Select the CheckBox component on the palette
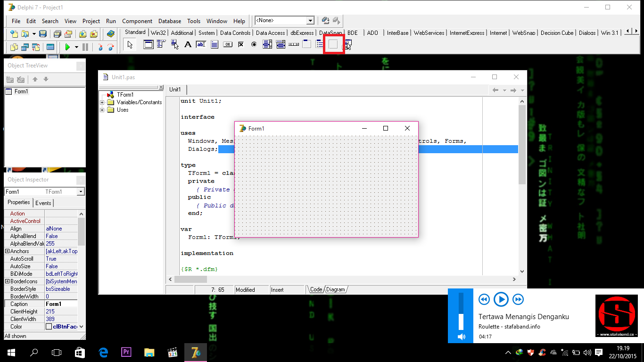 (x=241, y=44)
